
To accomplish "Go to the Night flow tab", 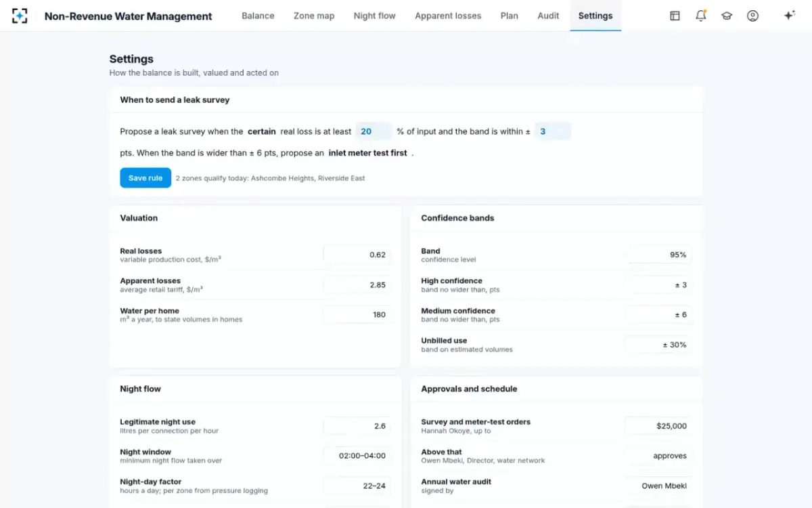I will click(x=374, y=16).
